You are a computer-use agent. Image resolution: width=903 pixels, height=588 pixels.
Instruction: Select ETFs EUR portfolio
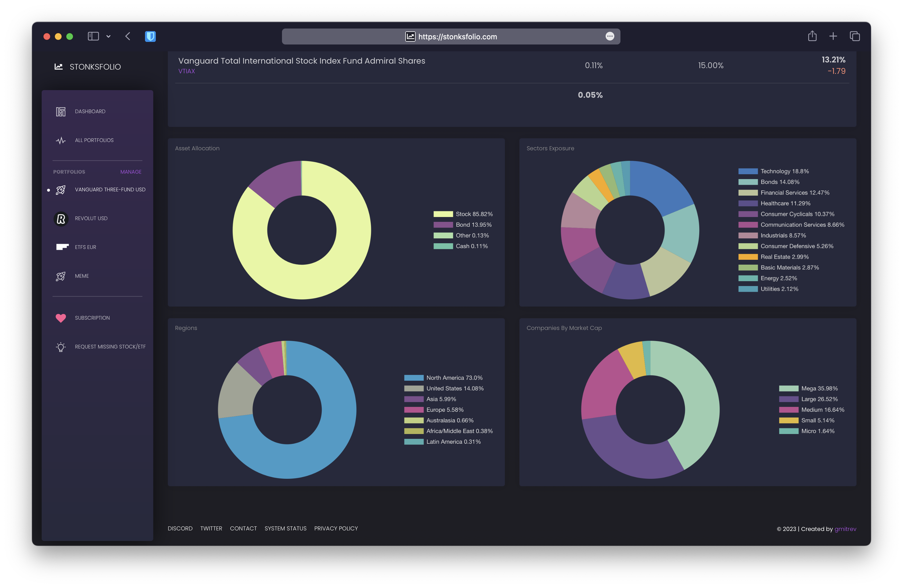tap(85, 247)
